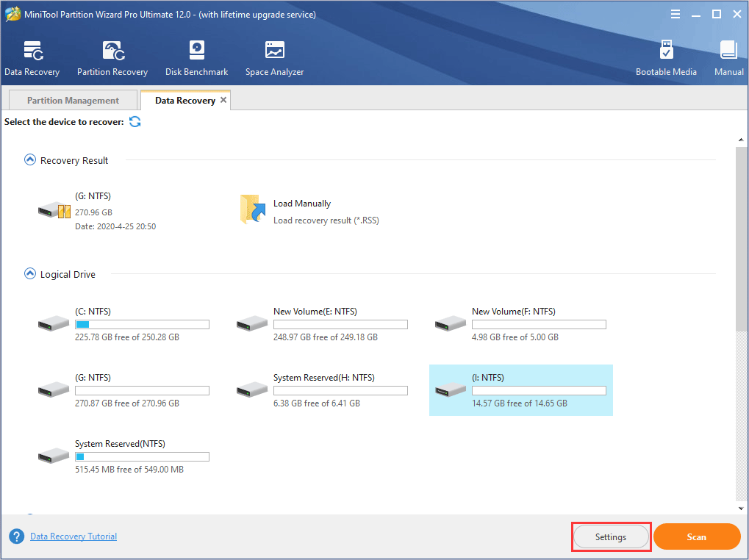Viewport: 749px width, 560px height.
Task: Click '248.97 GB free of 249.18 GB' text
Action: (x=326, y=337)
